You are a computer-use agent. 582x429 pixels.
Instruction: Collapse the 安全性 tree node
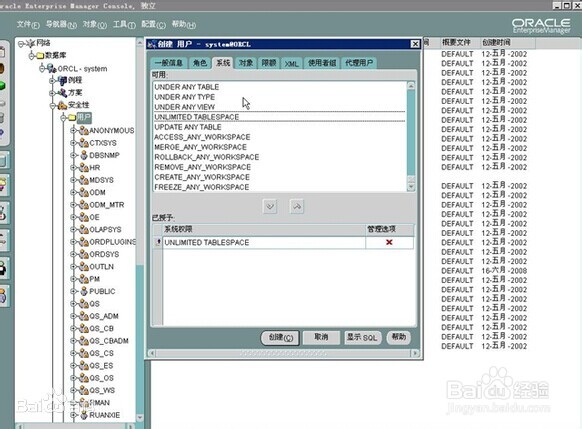tap(52, 105)
